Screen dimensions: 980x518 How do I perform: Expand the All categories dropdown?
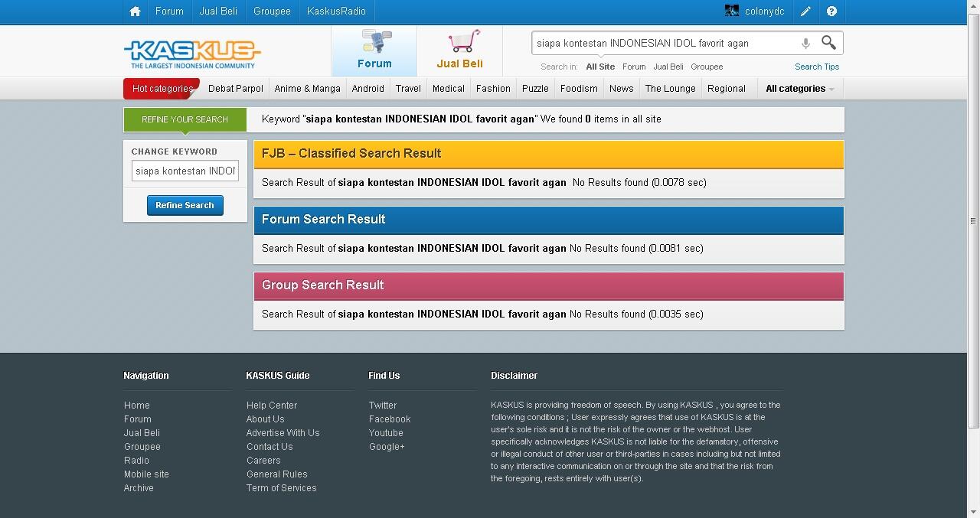800,89
